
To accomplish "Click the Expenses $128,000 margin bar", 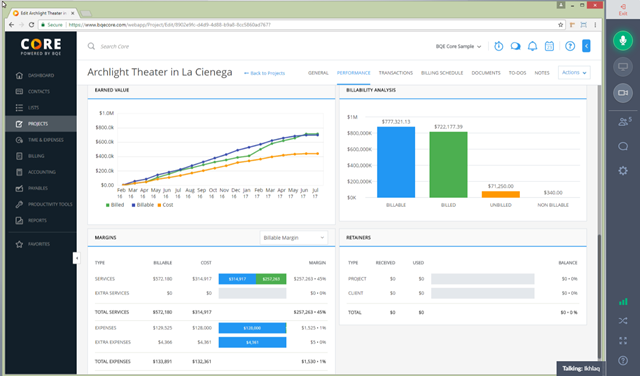I will coord(252,328).
